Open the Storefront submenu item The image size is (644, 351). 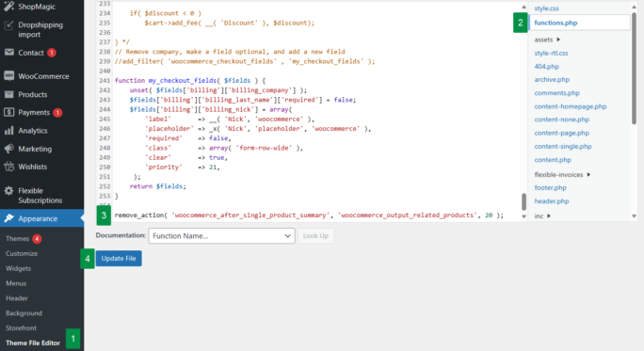(21, 328)
